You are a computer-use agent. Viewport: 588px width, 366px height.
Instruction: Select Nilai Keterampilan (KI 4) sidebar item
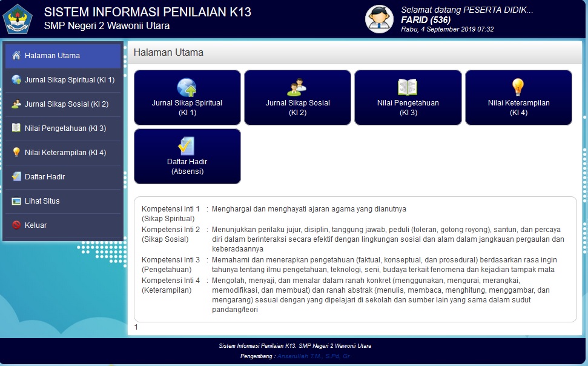65,153
